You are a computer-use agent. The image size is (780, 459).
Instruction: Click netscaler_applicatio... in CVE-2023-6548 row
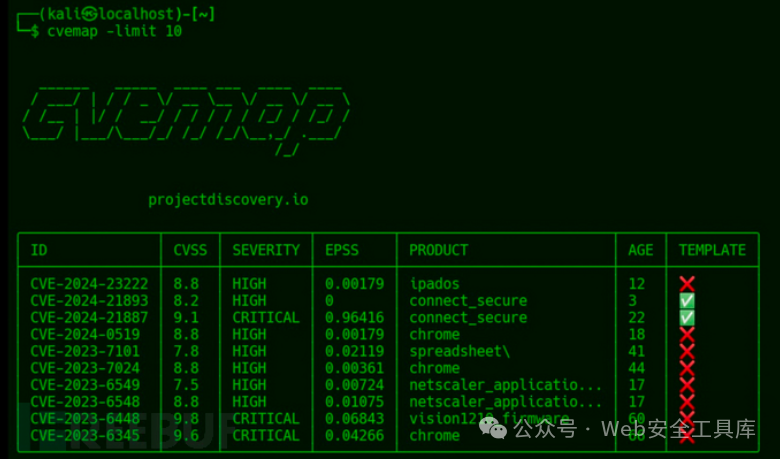505,402
